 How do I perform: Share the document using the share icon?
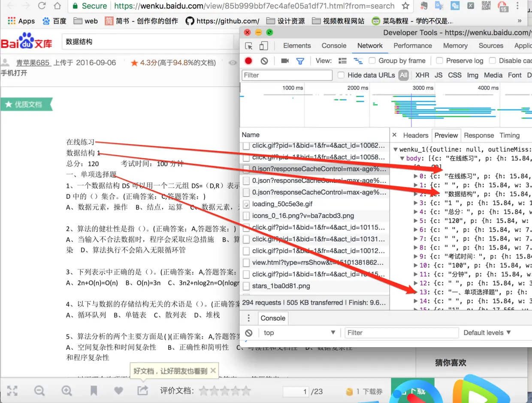[x=142, y=391]
